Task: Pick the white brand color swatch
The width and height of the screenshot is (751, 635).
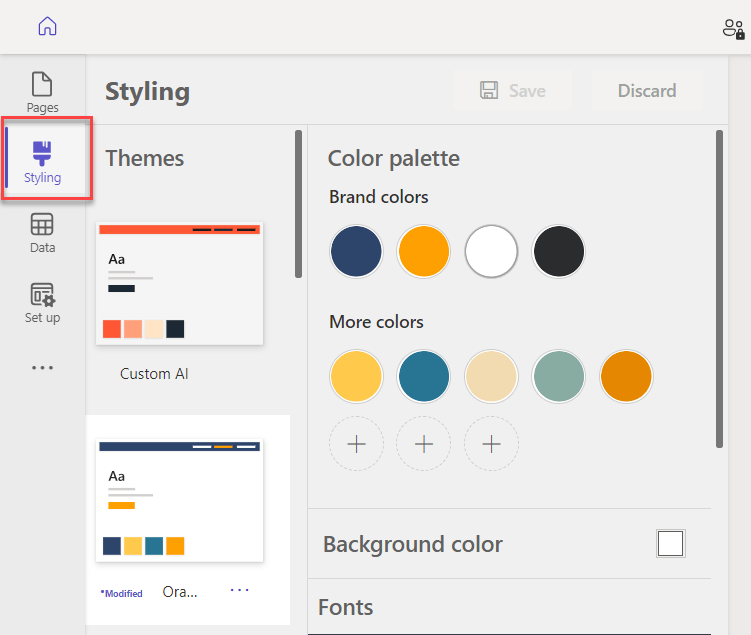Action: [491, 251]
